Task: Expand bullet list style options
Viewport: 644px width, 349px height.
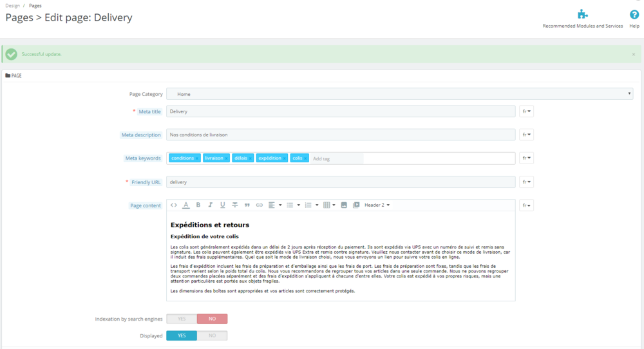Action: (x=299, y=205)
